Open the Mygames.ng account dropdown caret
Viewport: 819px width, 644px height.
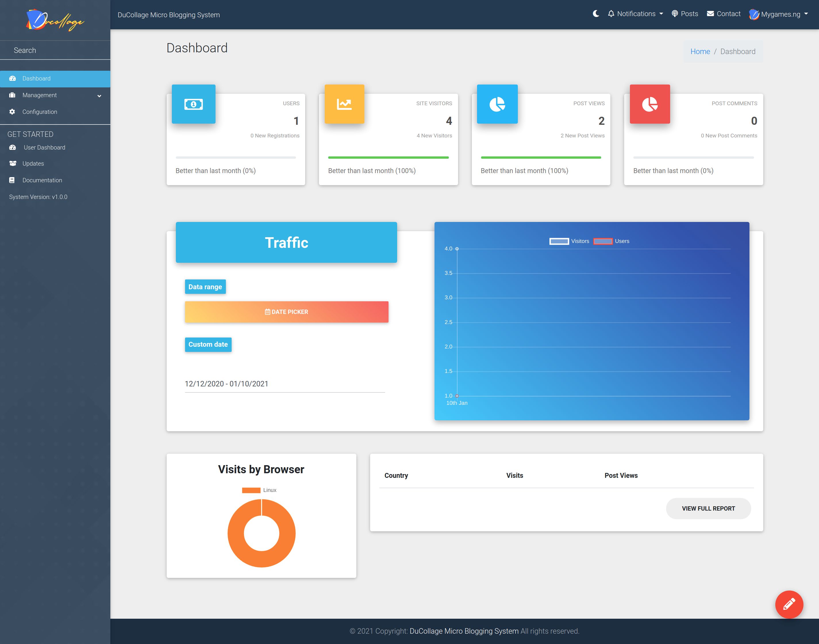[x=806, y=14]
